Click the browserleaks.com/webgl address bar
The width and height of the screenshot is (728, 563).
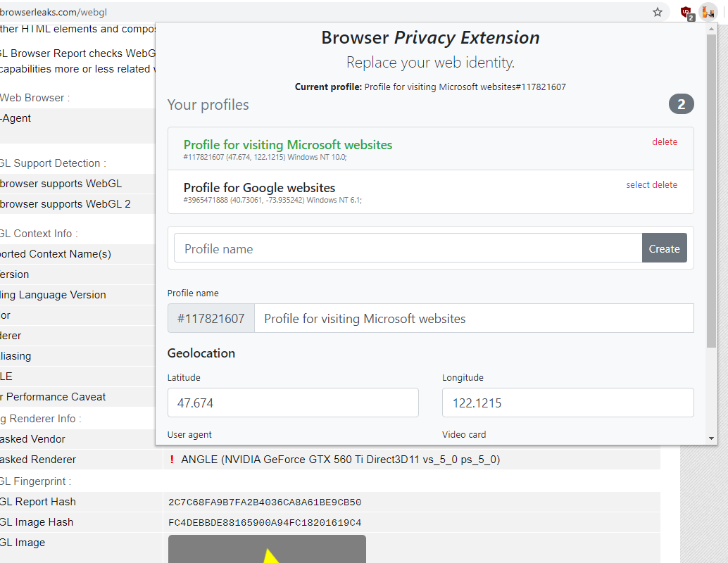(325, 12)
